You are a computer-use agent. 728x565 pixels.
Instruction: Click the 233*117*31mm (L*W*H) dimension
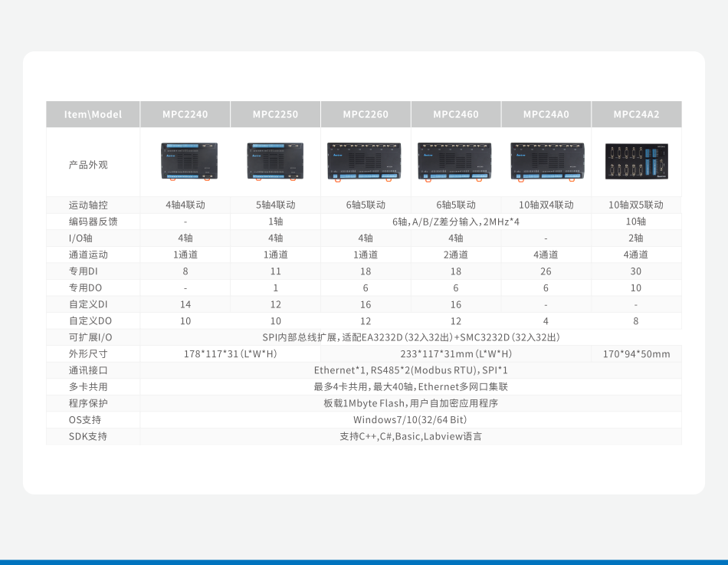point(456,354)
